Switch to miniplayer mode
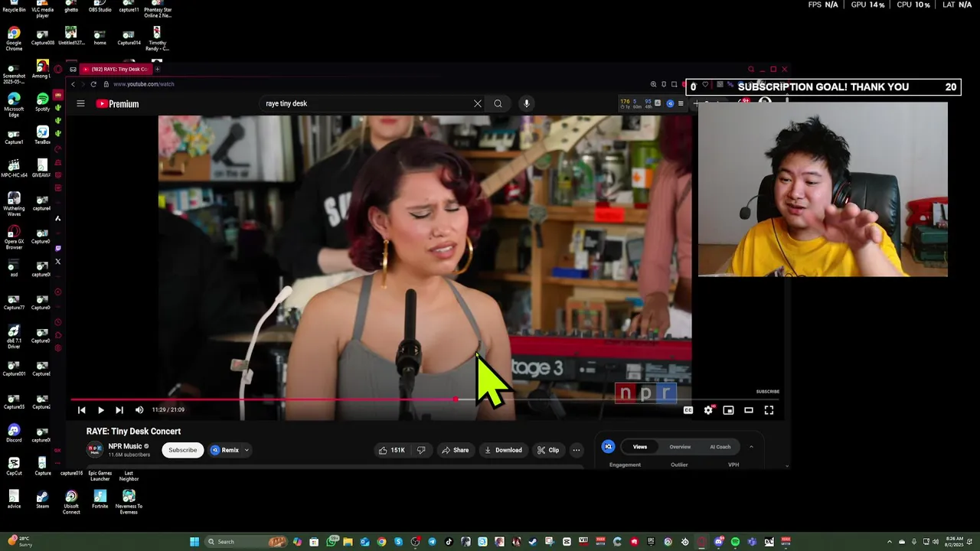 (728, 410)
